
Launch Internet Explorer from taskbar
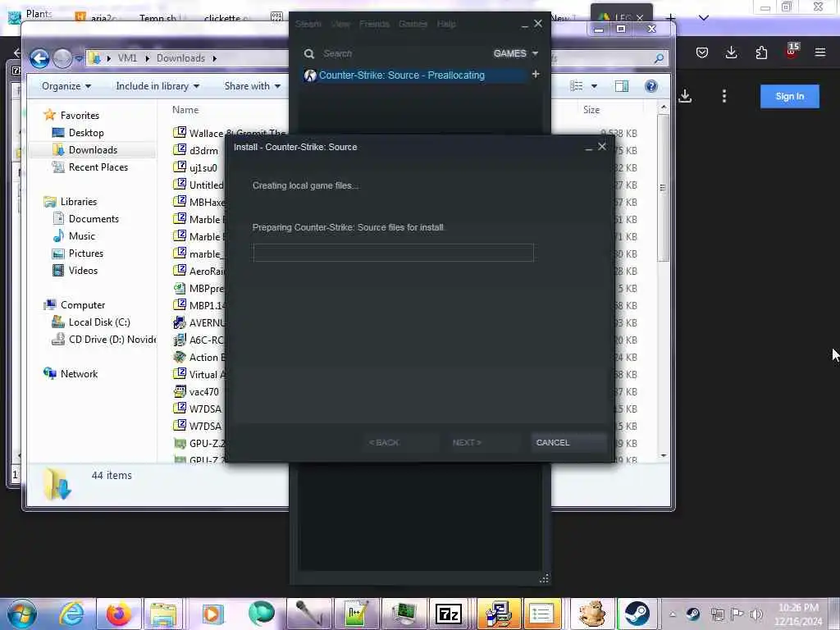(x=71, y=614)
